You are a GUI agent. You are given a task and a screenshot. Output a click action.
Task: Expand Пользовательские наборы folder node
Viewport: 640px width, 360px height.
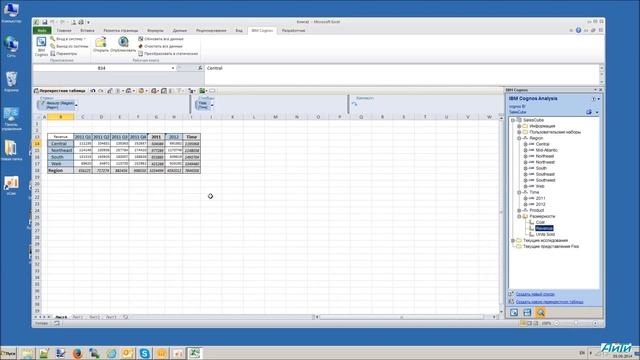pos(519,132)
